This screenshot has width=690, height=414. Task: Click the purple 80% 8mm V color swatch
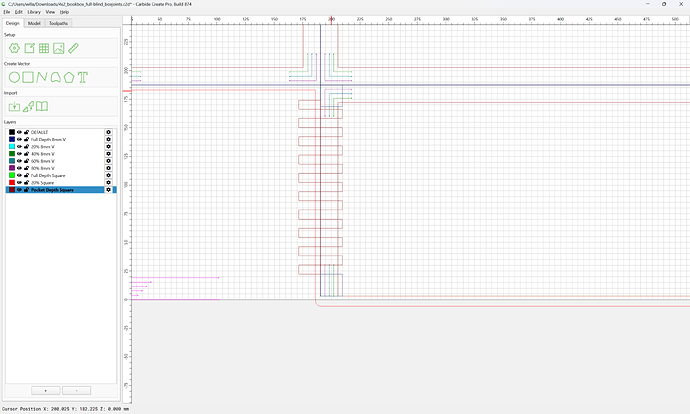pyautogui.click(x=12, y=168)
